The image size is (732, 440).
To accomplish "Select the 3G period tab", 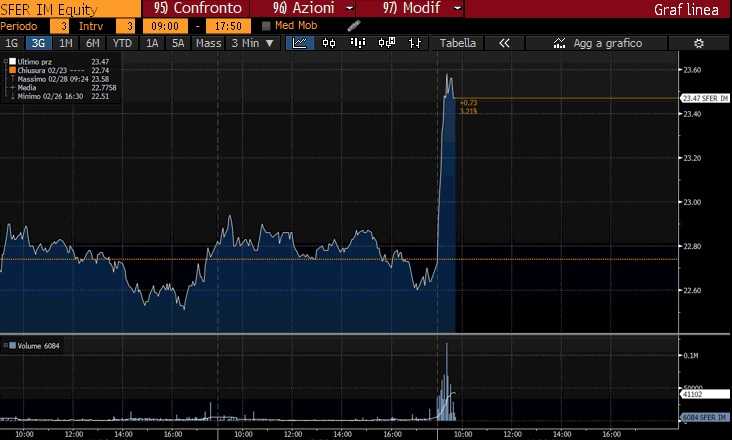I will click(38, 43).
